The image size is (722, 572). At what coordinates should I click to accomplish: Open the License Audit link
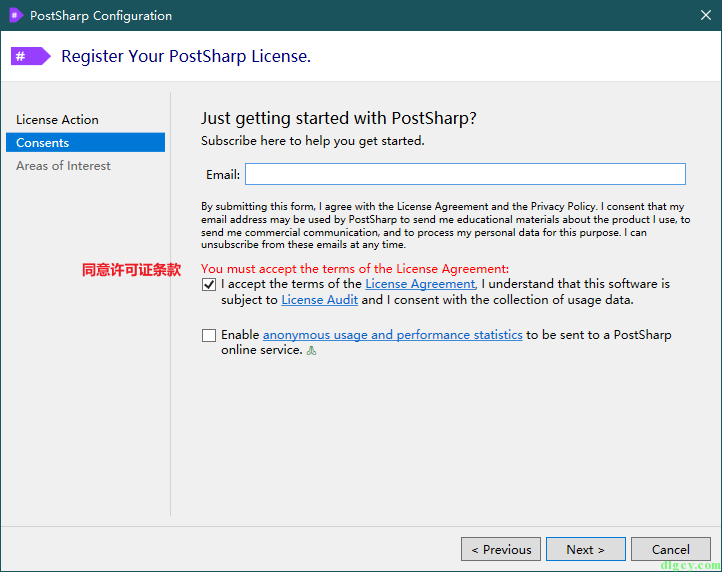point(320,300)
